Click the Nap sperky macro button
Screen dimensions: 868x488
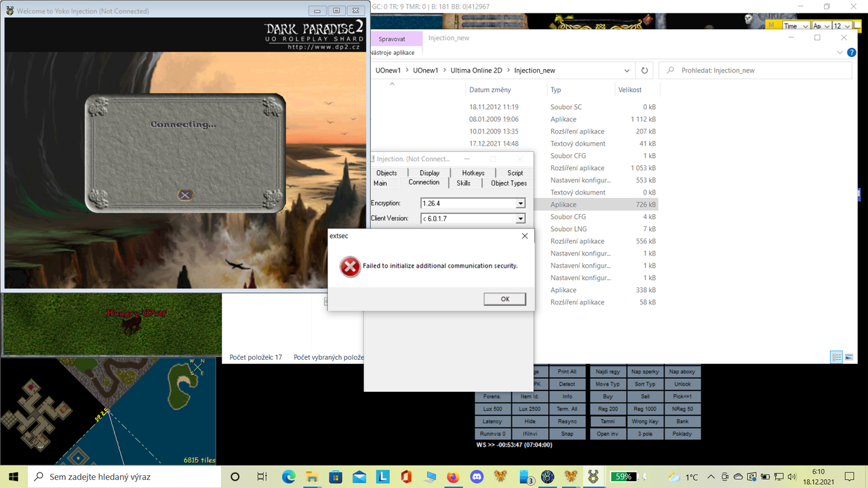click(645, 372)
